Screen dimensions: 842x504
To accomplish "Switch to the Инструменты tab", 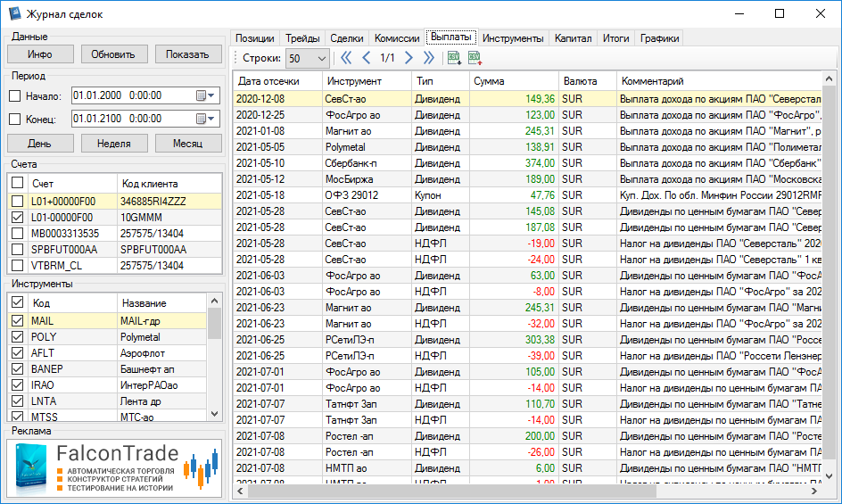I will click(513, 38).
